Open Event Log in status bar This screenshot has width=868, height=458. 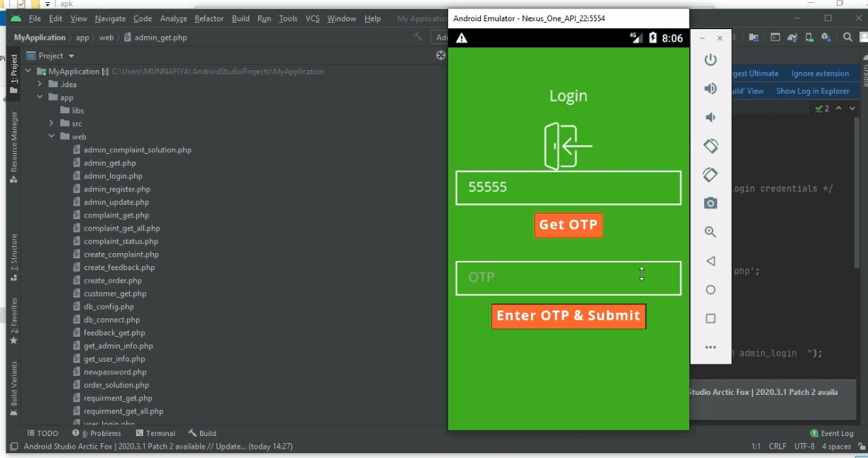click(x=832, y=433)
